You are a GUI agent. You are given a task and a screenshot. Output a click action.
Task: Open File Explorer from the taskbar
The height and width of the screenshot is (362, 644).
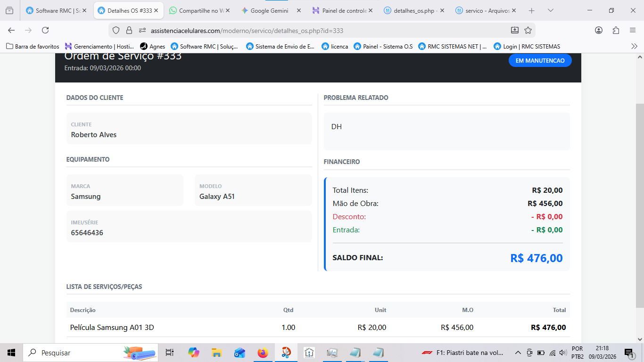coord(216,353)
